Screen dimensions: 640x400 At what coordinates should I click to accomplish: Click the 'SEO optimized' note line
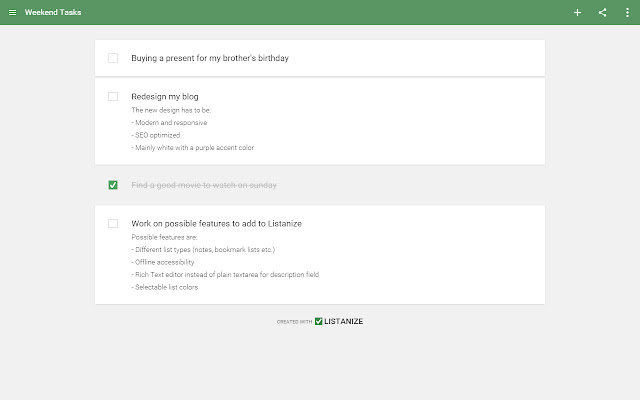coord(156,135)
